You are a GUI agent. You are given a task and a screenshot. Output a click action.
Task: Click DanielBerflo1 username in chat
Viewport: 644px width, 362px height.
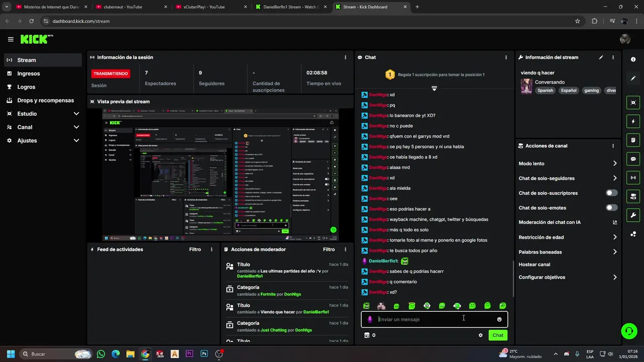pyautogui.click(x=383, y=261)
